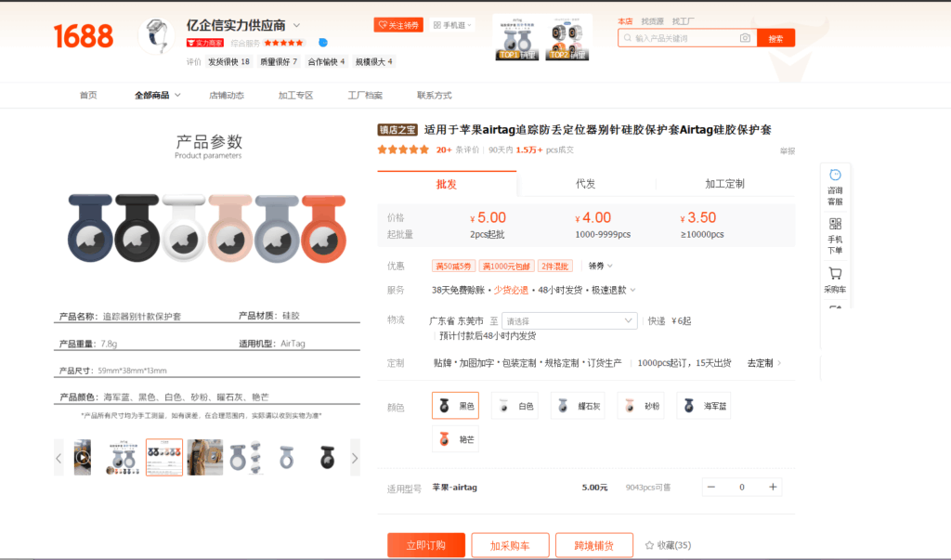
Task: Click the 满50减5券 coupon tag
Action: coord(453,266)
